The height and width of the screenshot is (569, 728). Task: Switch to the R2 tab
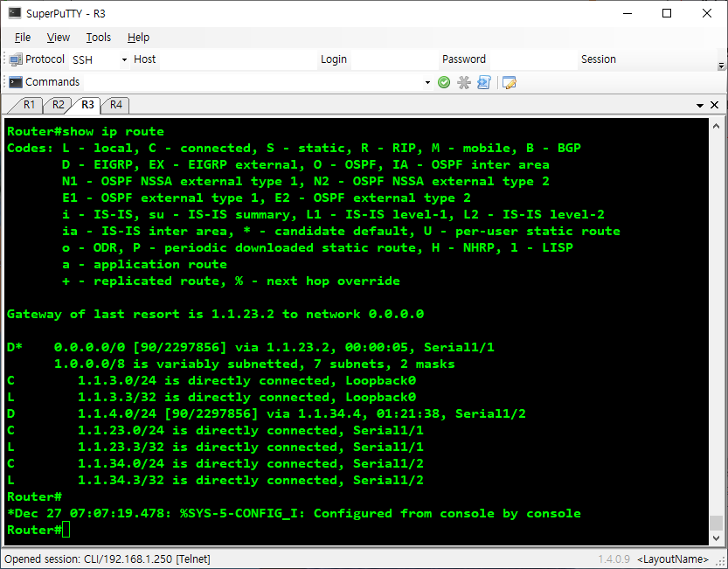[58, 105]
